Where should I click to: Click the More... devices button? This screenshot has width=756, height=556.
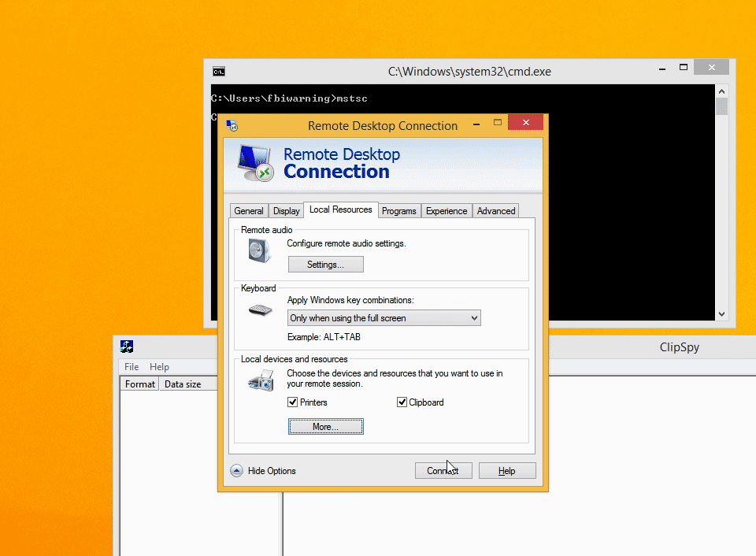[326, 426]
